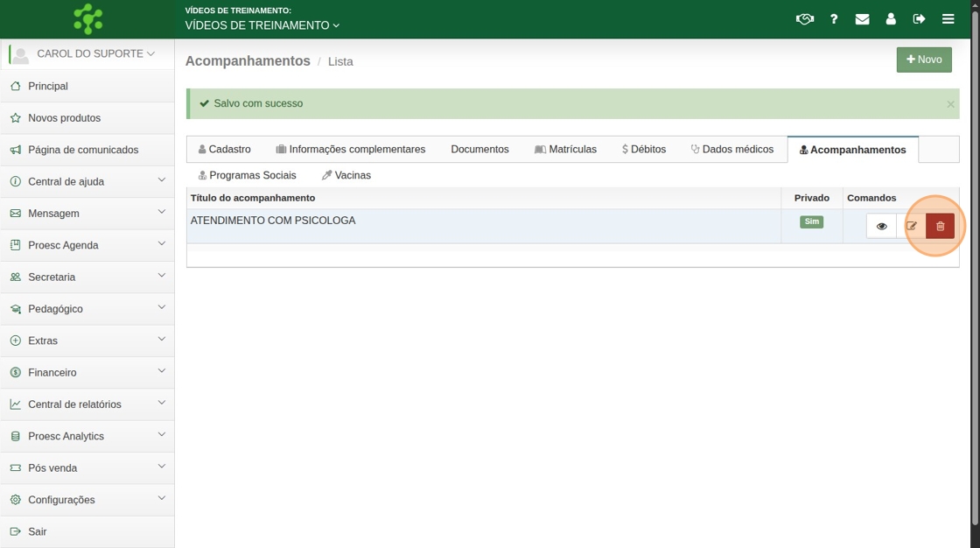Click the logout arrow icon in header
Image resolution: width=980 pixels, height=548 pixels.
click(x=919, y=18)
